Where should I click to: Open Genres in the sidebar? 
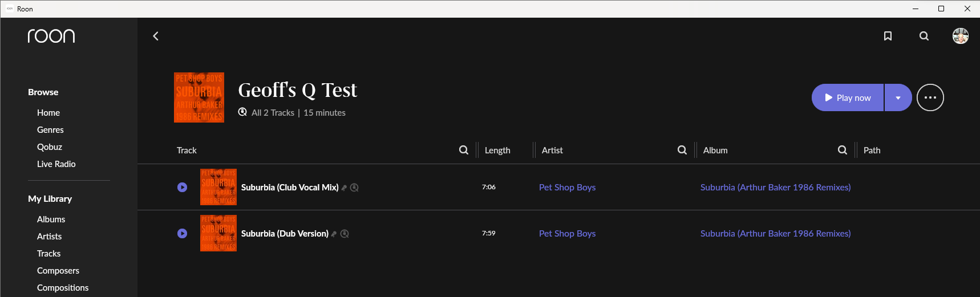click(50, 130)
